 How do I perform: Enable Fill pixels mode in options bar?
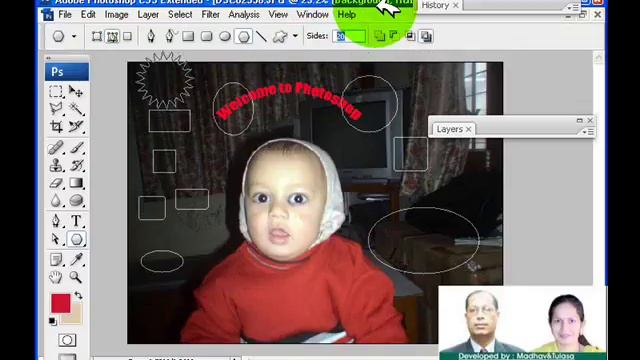point(127,36)
